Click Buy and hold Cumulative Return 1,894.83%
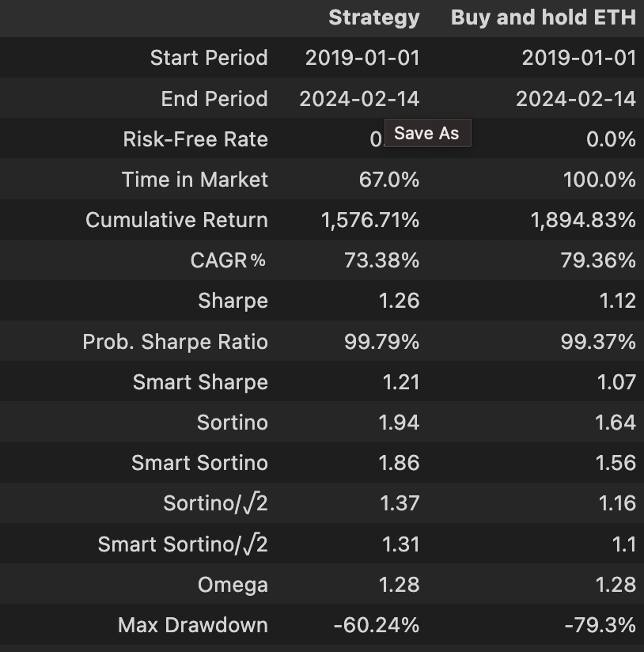The height and width of the screenshot is (652, 644). click(x=583, y=220)
